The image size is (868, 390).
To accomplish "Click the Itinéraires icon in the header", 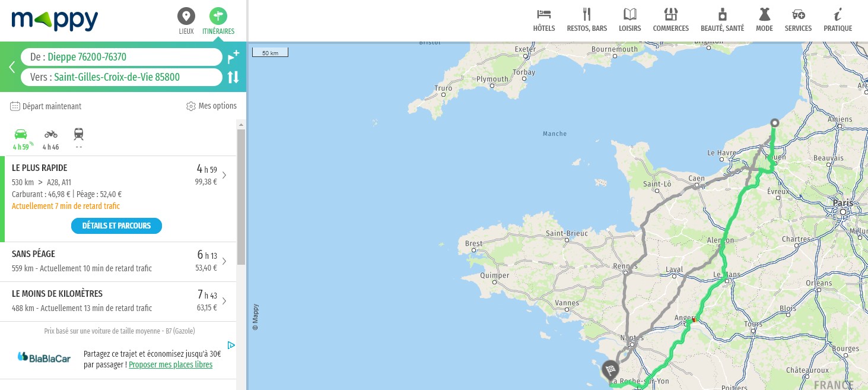I will [218, 16].
